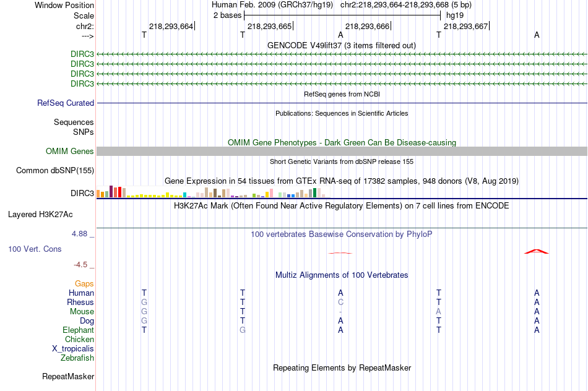The width and height of the screenshot is (588, 391).
Task: Click the 218,293,664 position tick label
Action: point(171,26)
